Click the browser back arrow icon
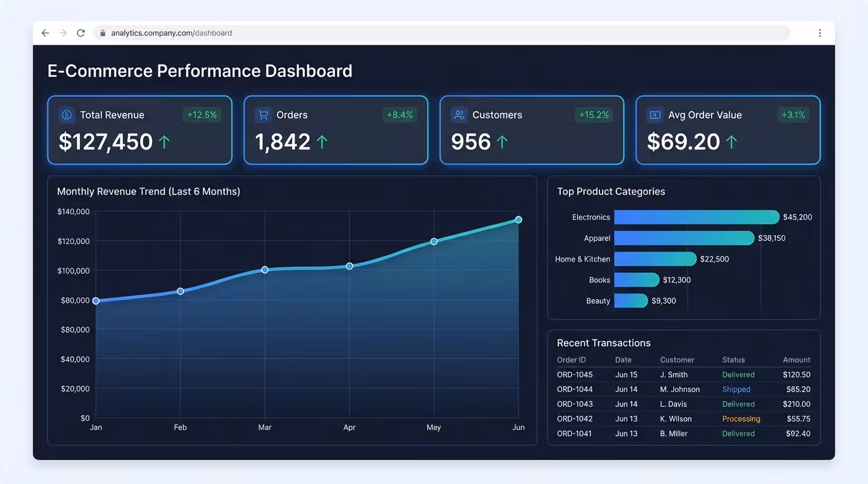The width and height of the screenshot is (868, 484). tap(45, 33)
